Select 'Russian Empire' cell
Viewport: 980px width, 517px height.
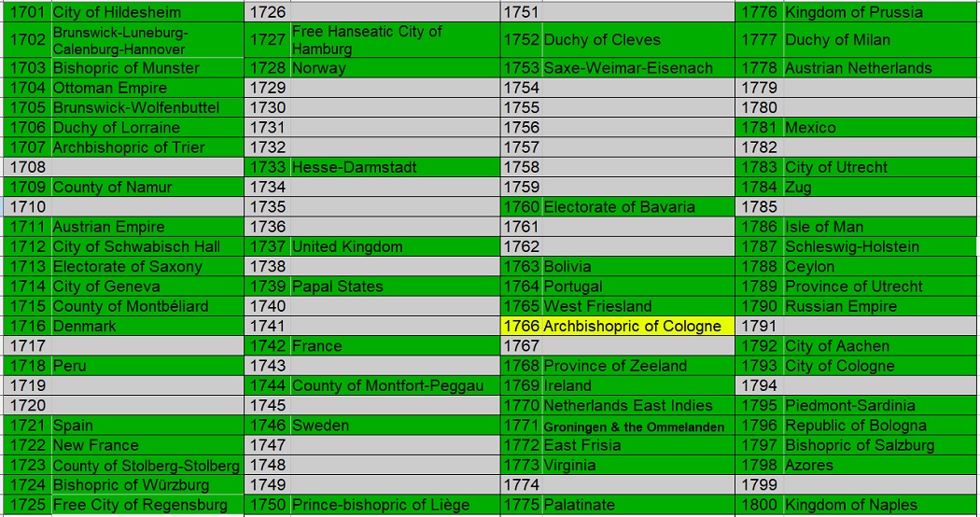click(x=880, y=306)
